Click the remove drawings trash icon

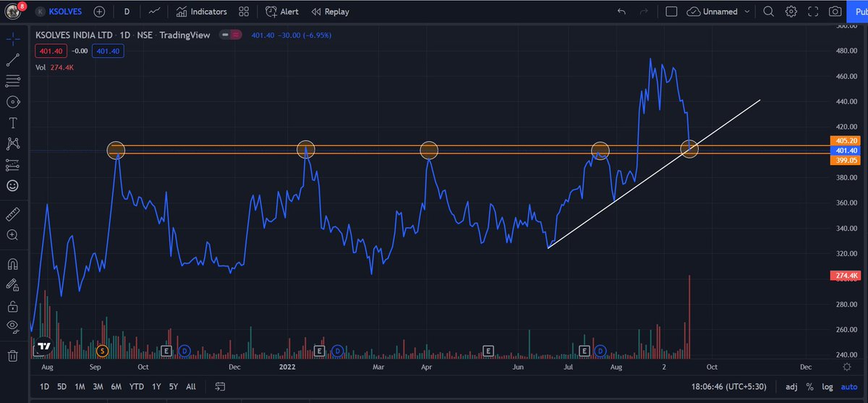12,355
